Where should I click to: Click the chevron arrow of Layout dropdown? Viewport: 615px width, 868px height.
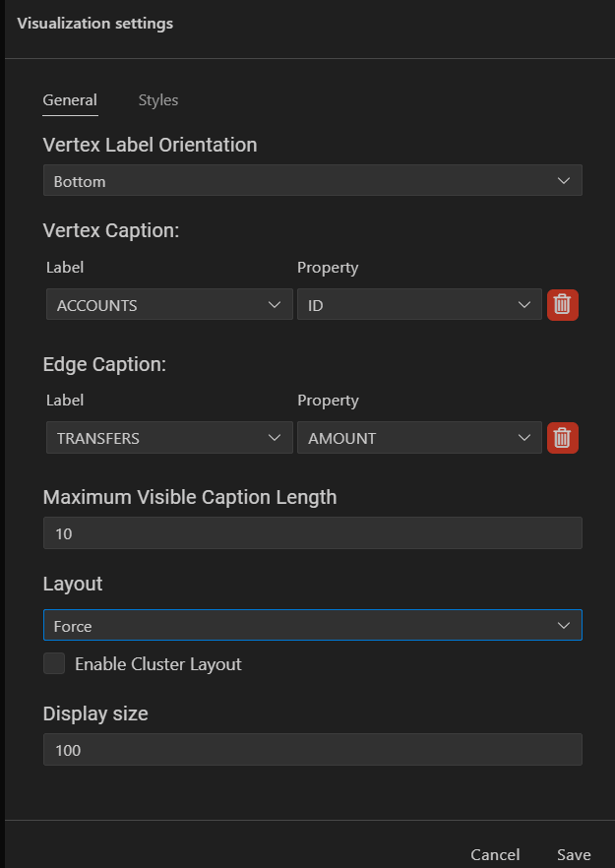coord(564,626)
